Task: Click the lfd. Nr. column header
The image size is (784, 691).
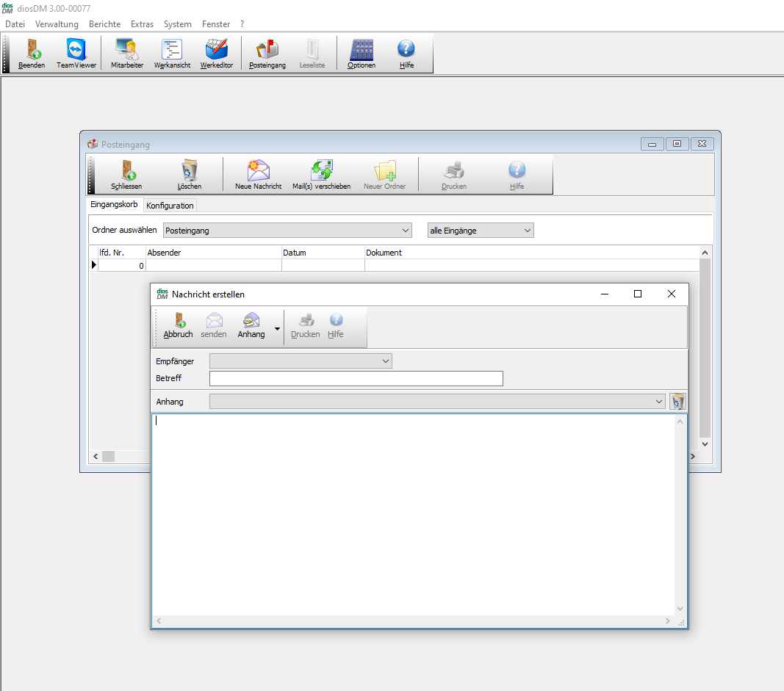Action: pos(121,253)
